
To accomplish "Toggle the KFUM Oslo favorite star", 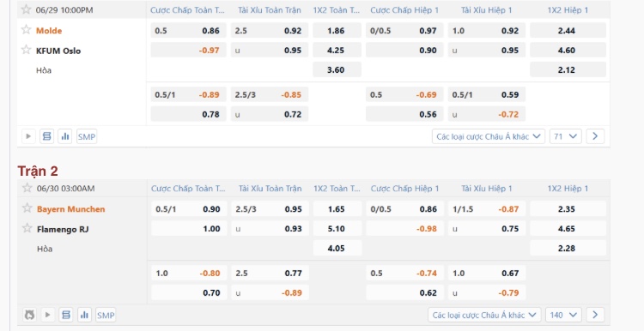I will 27,50.
